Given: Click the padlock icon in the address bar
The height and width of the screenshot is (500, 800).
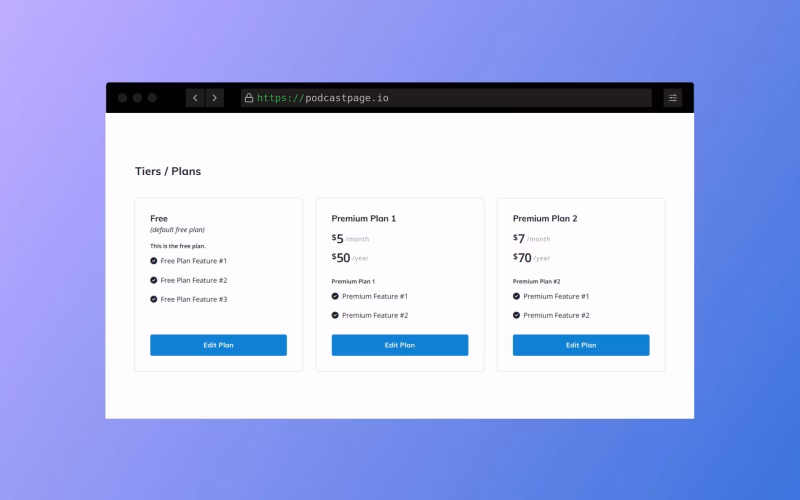Looking at the screenshot, I should click(x=249, y=98).
